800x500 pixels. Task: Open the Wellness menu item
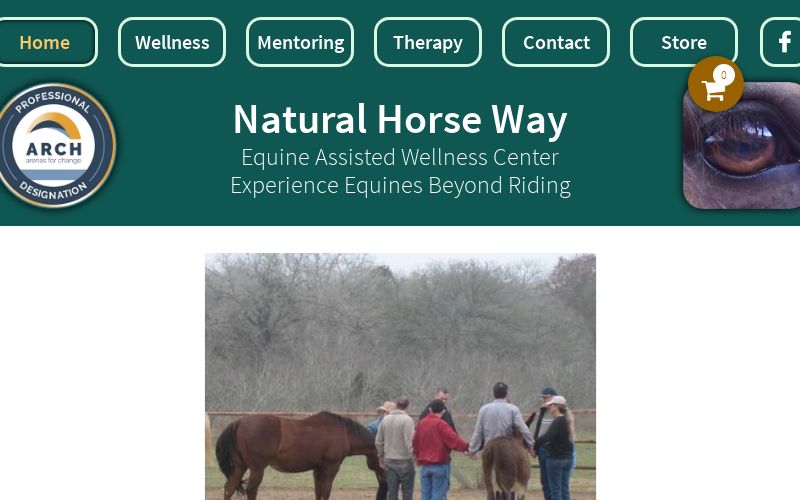pyautogui.click(x=172, y=42)
